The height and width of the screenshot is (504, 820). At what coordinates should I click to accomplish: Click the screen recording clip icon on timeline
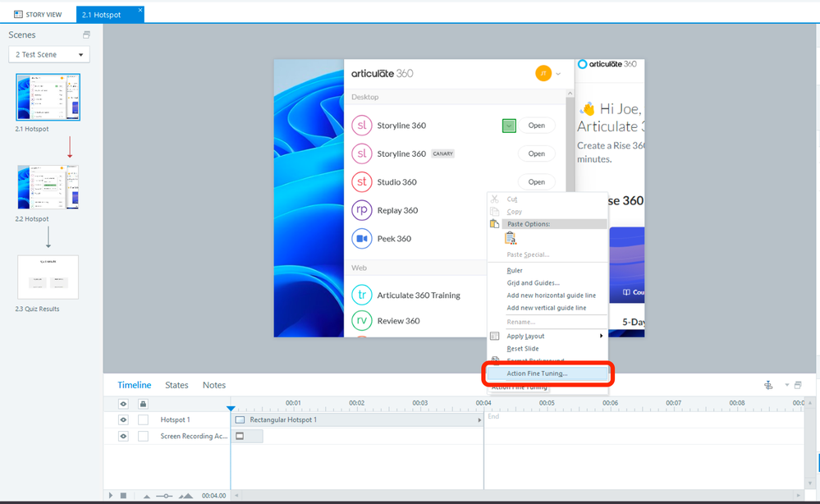[x=240, y=436]
